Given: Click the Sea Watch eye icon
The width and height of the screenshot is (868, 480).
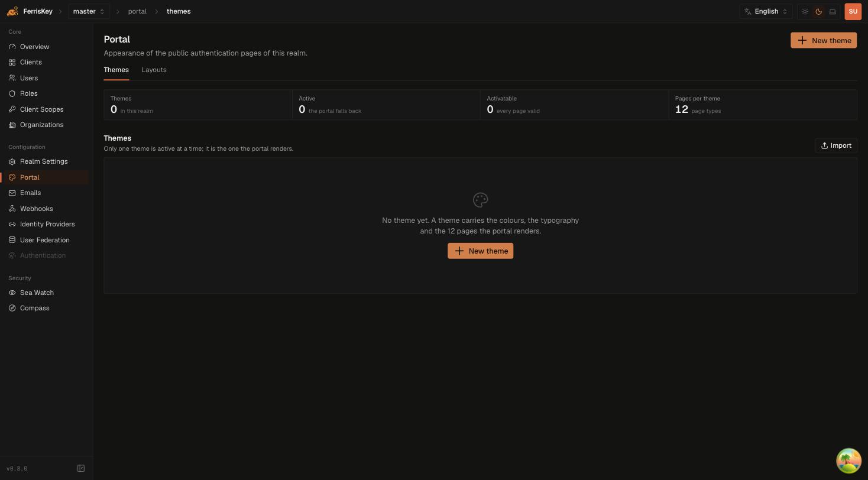Looking at the screenshot, I should [x=12, y=293].
